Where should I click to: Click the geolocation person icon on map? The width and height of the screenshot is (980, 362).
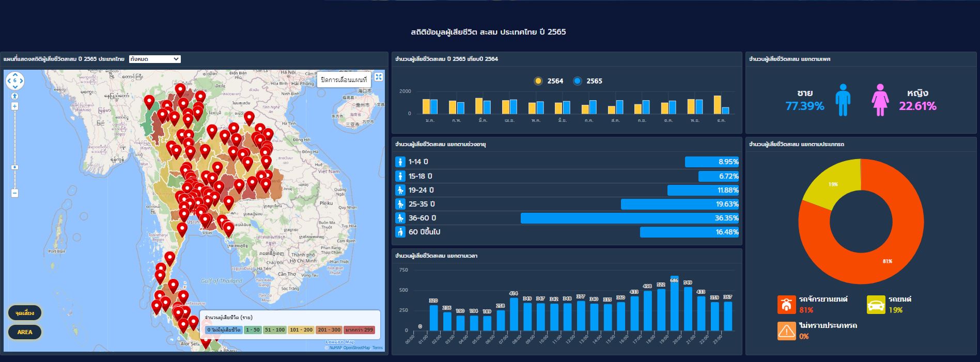pos(14,96)
